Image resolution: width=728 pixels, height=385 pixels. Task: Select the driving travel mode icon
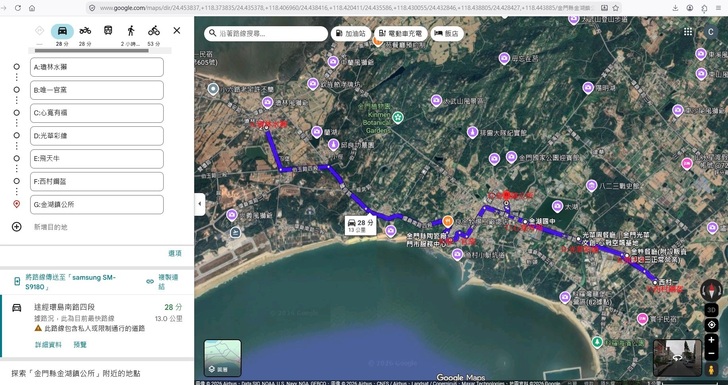[62, 31]
